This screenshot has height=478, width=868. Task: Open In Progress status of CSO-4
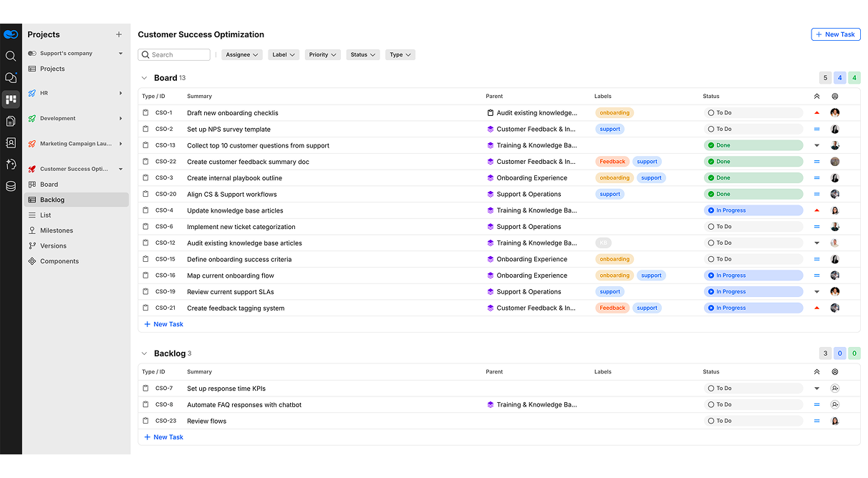click(x=753, y=210)
